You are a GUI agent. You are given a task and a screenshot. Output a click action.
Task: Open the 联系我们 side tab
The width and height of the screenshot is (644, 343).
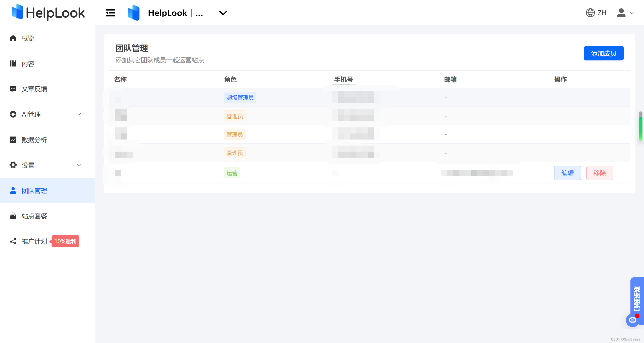click(x=637, y=298)
